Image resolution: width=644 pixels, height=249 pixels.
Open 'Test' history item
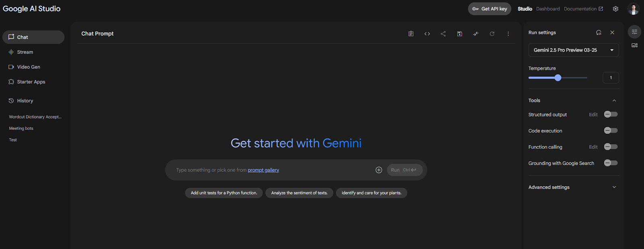13,140
